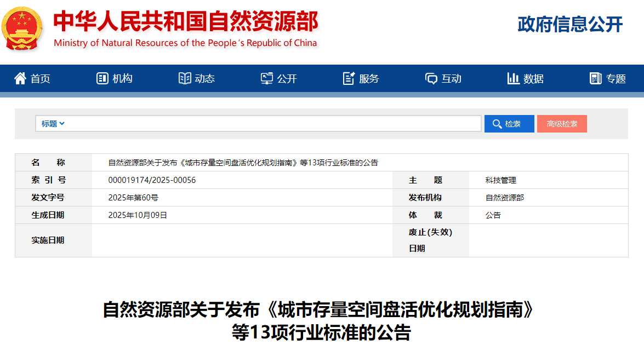This screenshot has height=345, width=644.
Task: Click the 政府信息公开 header link
Action: [570, 25]
